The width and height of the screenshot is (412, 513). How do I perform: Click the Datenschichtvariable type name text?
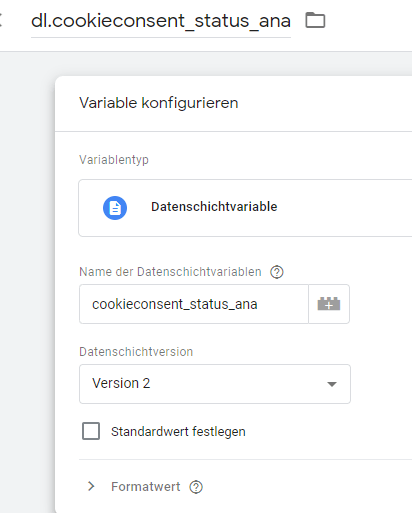[214, 207]
